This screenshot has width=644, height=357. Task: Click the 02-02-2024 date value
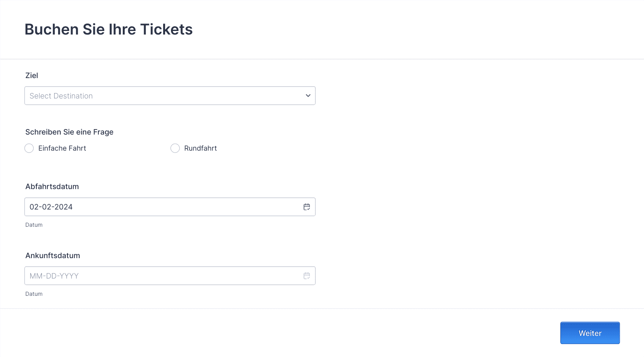tap(51, 207)
